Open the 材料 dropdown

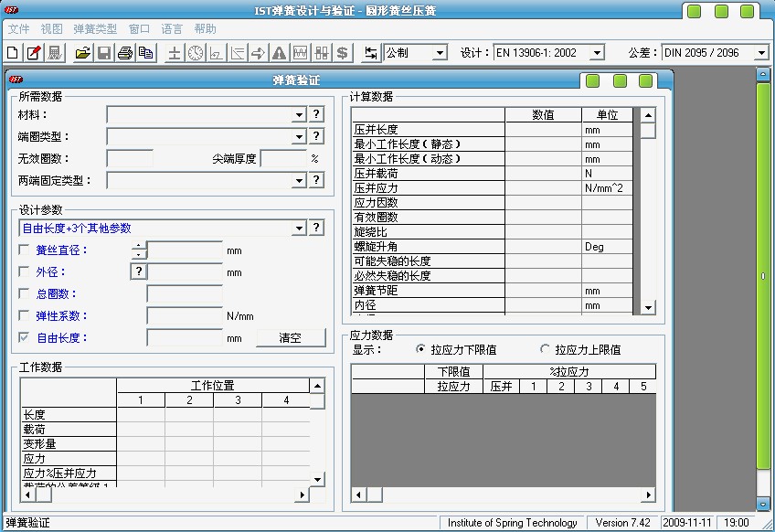299,115
